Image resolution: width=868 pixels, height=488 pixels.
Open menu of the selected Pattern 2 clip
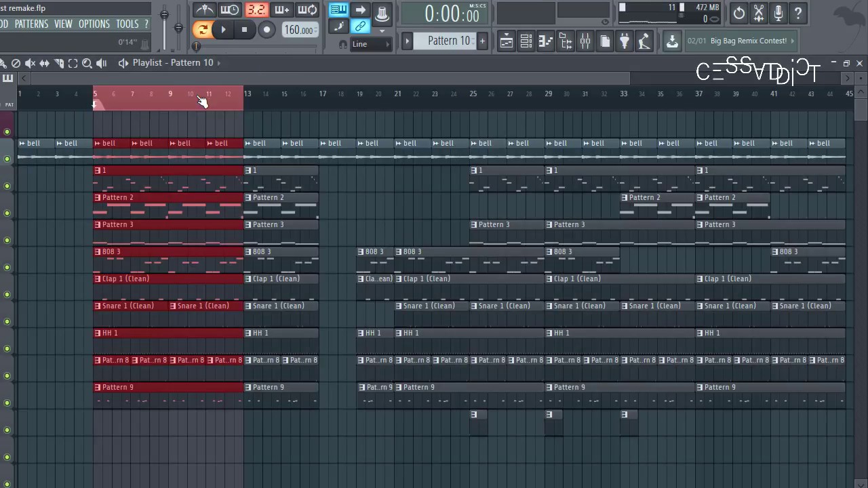pos(98,197)
